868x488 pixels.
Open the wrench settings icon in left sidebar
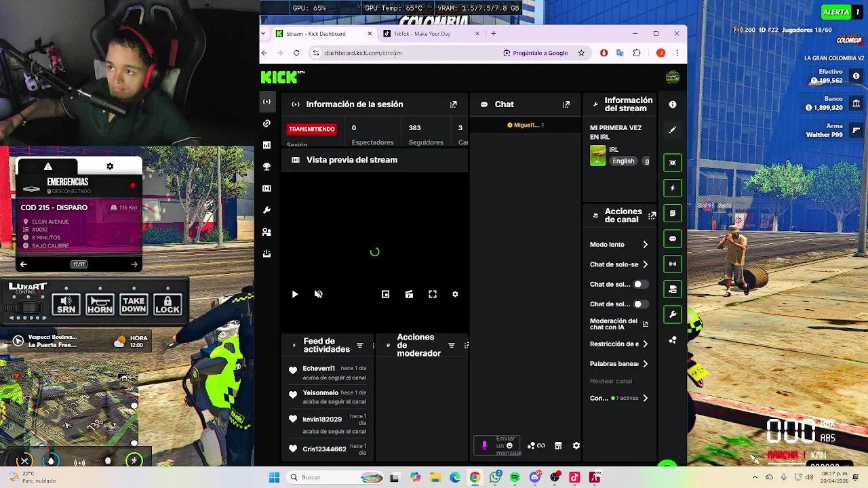click(x=267, y=210)
